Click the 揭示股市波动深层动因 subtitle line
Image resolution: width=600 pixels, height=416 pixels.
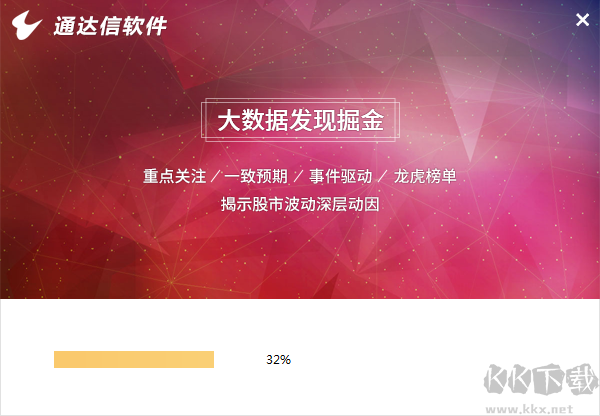coord(300,205)
